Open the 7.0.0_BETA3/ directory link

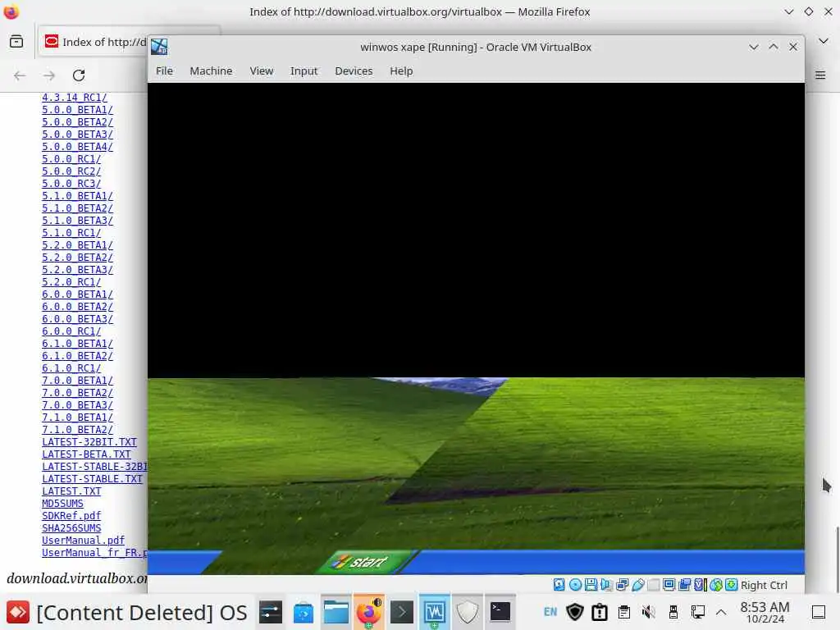78,405
